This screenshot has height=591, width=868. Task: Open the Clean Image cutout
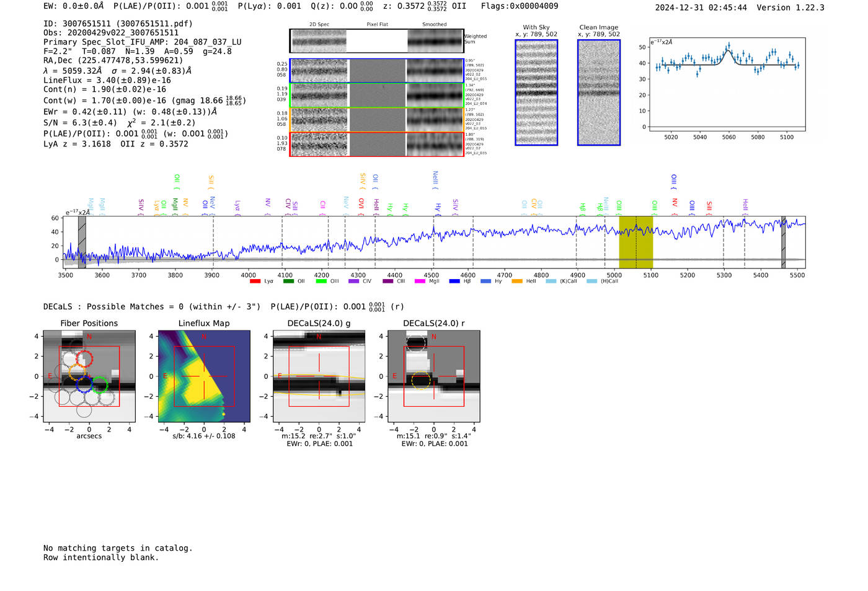(599, 92)
